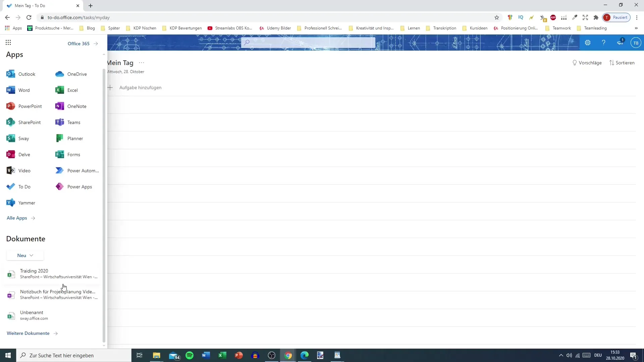Open the Udemy Bilder bookmark
Viewport: 644px width, 362px height.
275,28
